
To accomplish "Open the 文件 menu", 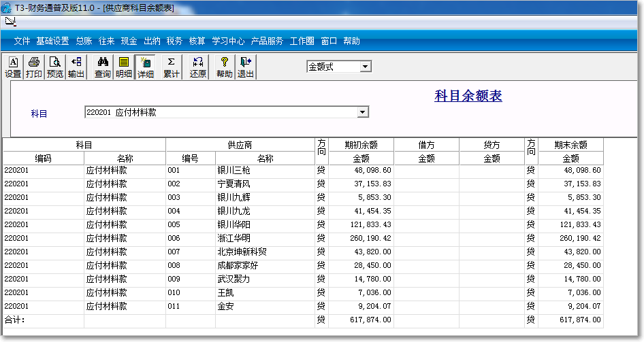I will 22,41.
